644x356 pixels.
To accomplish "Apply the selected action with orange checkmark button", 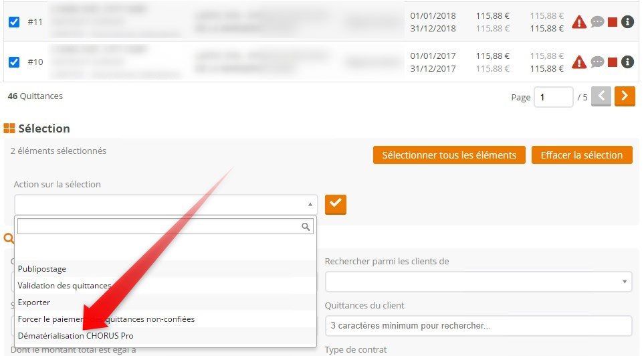I will (x=336, y=204).
